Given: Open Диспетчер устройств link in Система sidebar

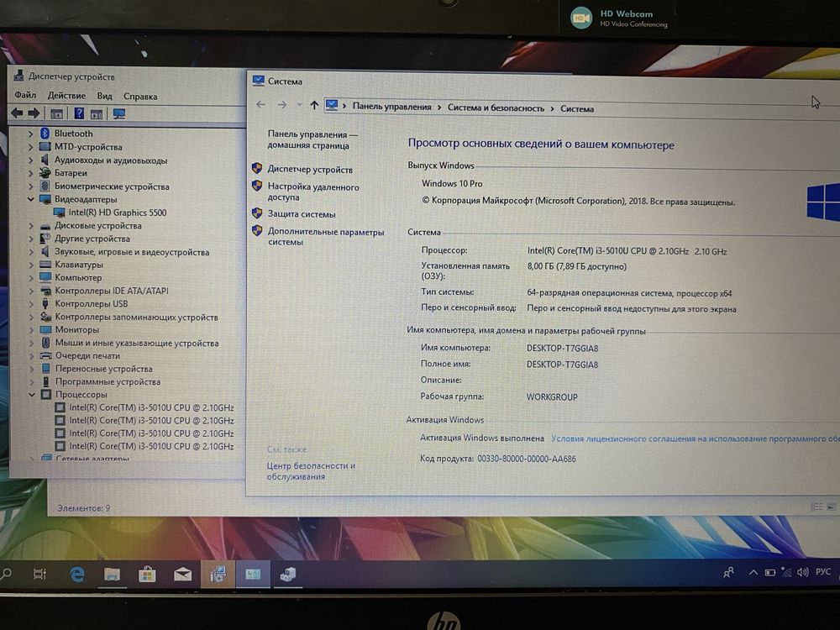Looking at the screenshot, I should point(310,170).
